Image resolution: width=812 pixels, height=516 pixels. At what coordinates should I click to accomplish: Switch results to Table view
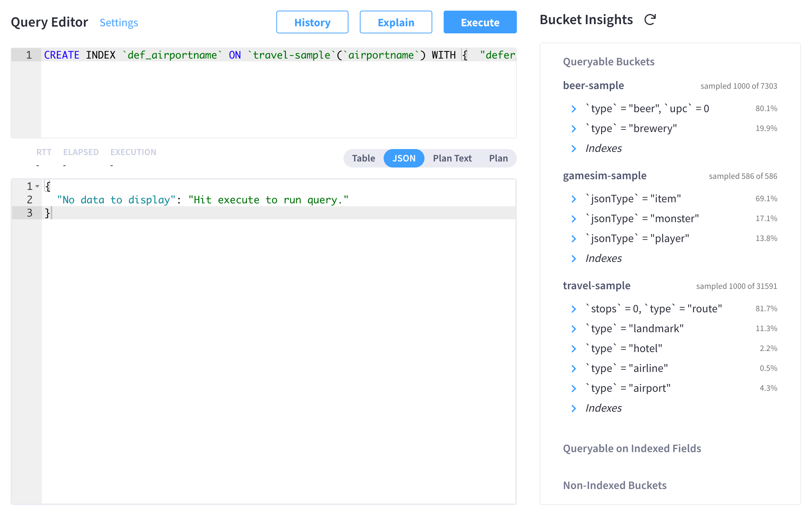point(363,158)
